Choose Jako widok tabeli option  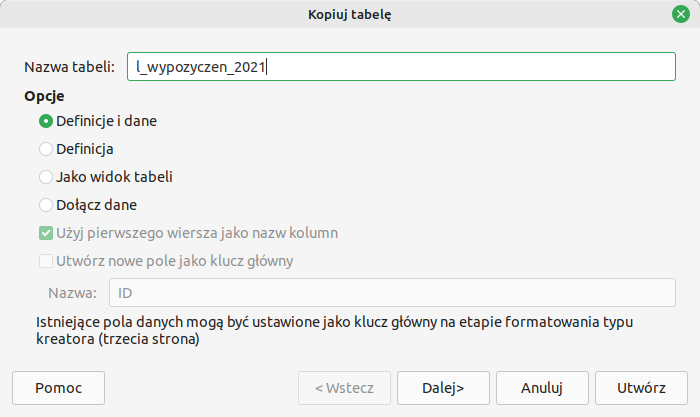[106, 177]
